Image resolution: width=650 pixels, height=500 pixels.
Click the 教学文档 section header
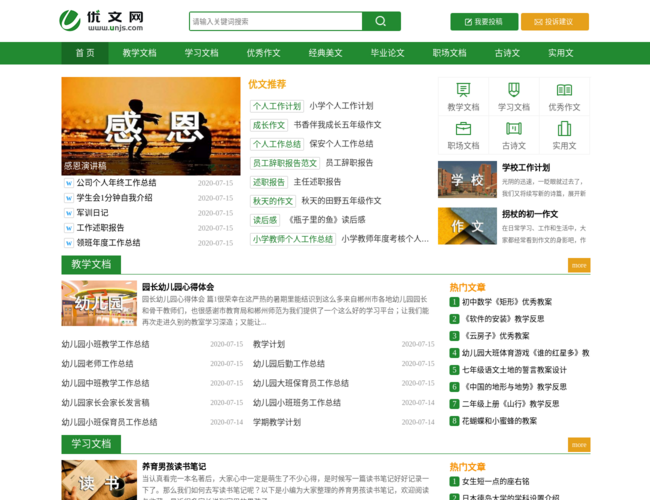(91, 265)
